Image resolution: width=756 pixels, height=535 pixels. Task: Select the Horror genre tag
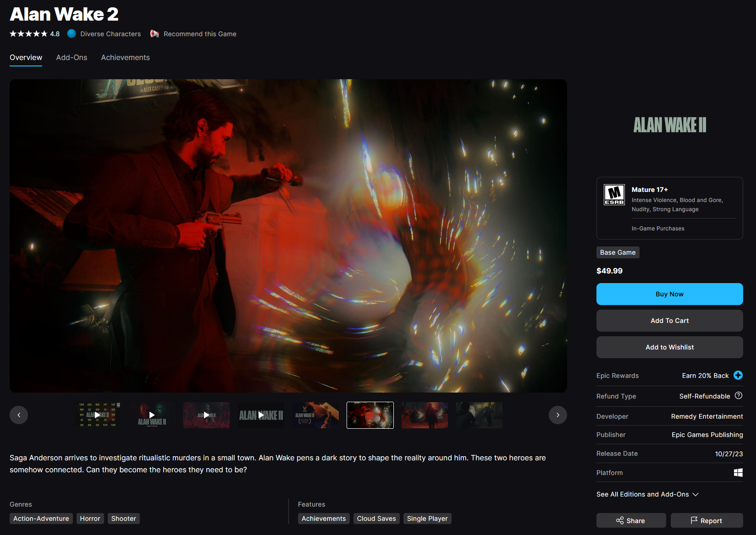(x=90, y=519)
